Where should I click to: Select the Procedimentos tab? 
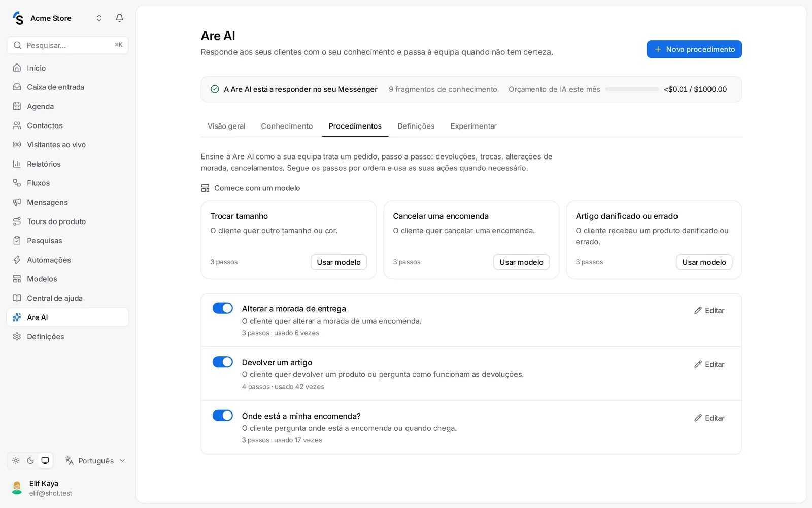tap(355, 126)
